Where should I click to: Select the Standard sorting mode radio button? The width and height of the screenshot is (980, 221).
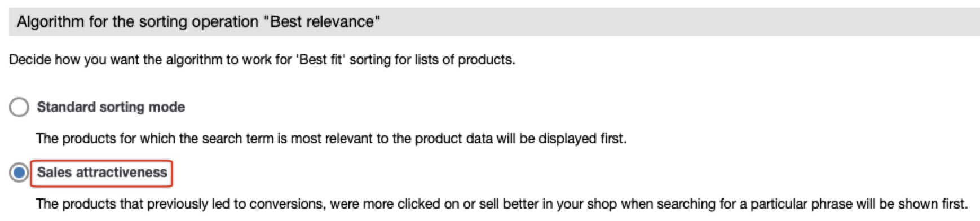19,107
